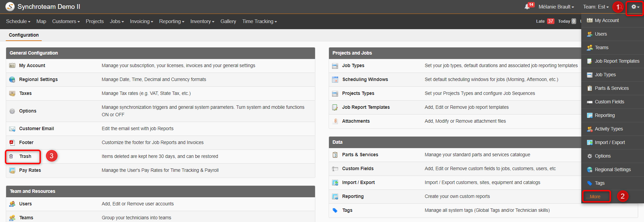
Task: Click the Teams icon in the dropdown menu
Action: (590, 47)
